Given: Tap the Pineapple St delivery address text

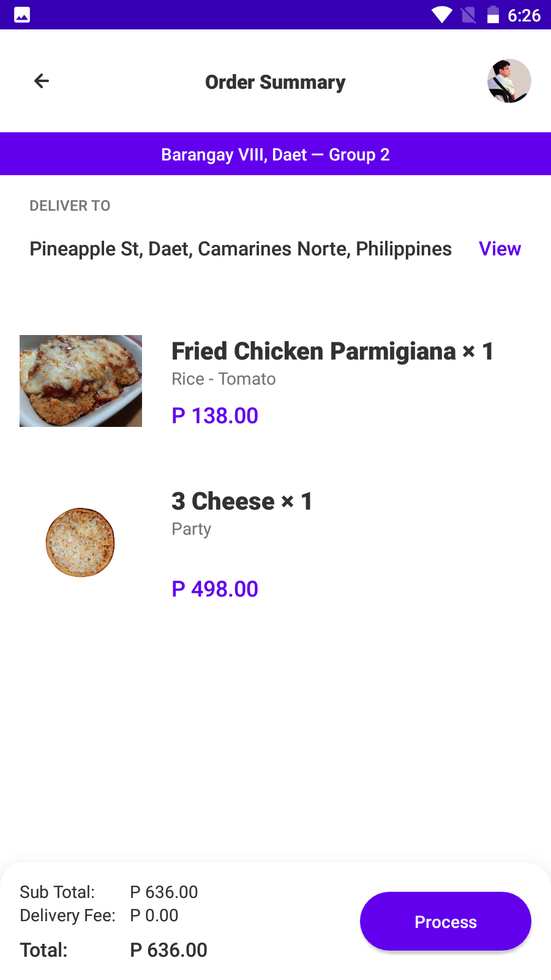Looking at the screenshot, I should pyautogui.click(x=241, y=249).
